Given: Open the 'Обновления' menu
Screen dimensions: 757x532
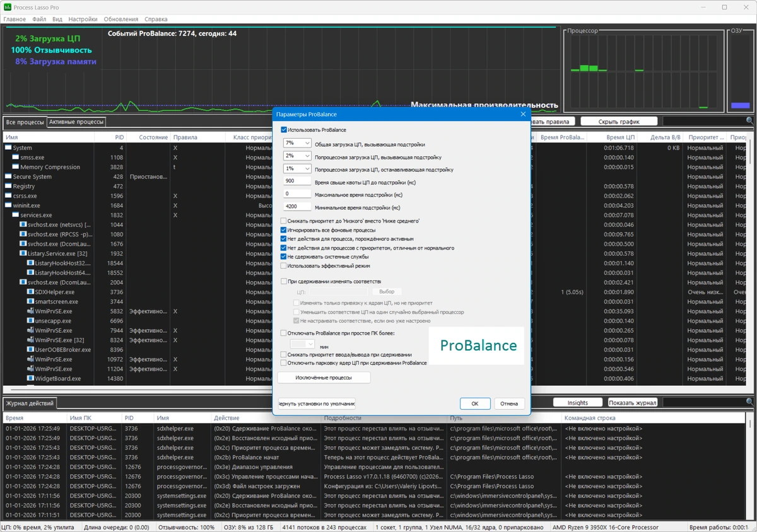Looking at the screenshot, I should pos(121,19).
